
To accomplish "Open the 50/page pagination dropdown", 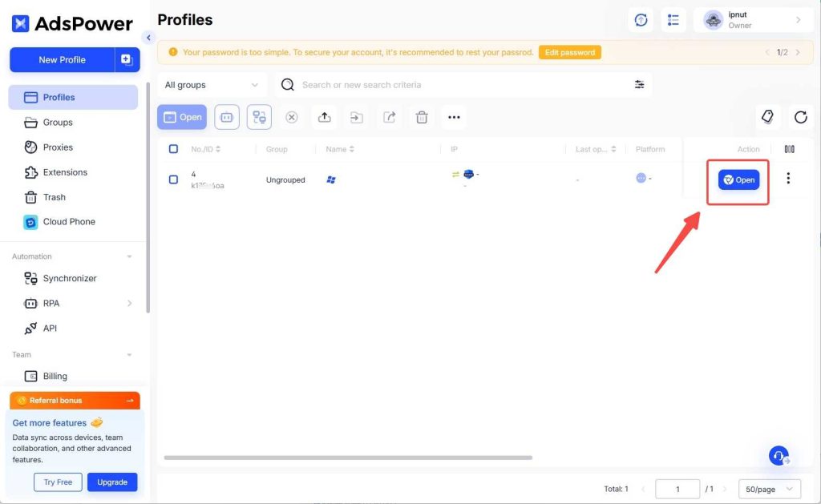I will click(769, 489).
